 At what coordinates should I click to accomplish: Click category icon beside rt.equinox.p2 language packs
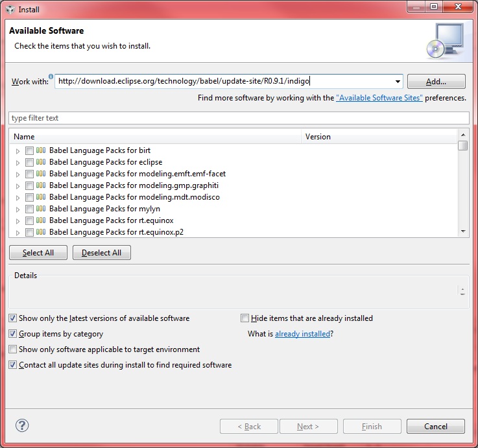pyautogui.click(x=41, y=232)
